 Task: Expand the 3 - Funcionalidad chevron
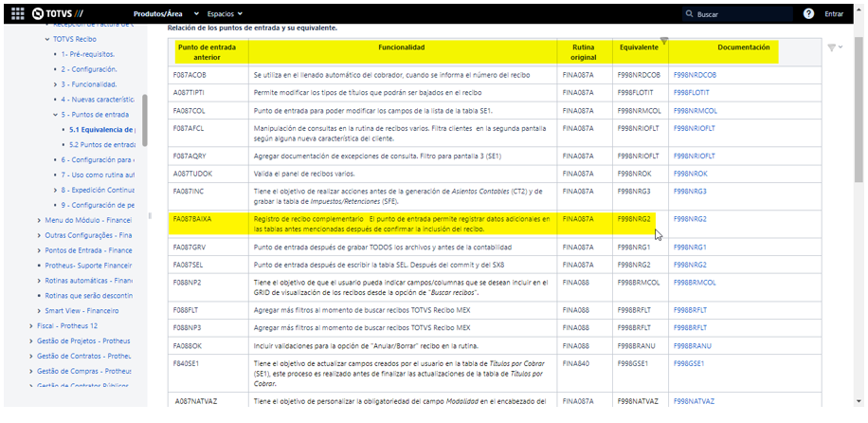55,84
